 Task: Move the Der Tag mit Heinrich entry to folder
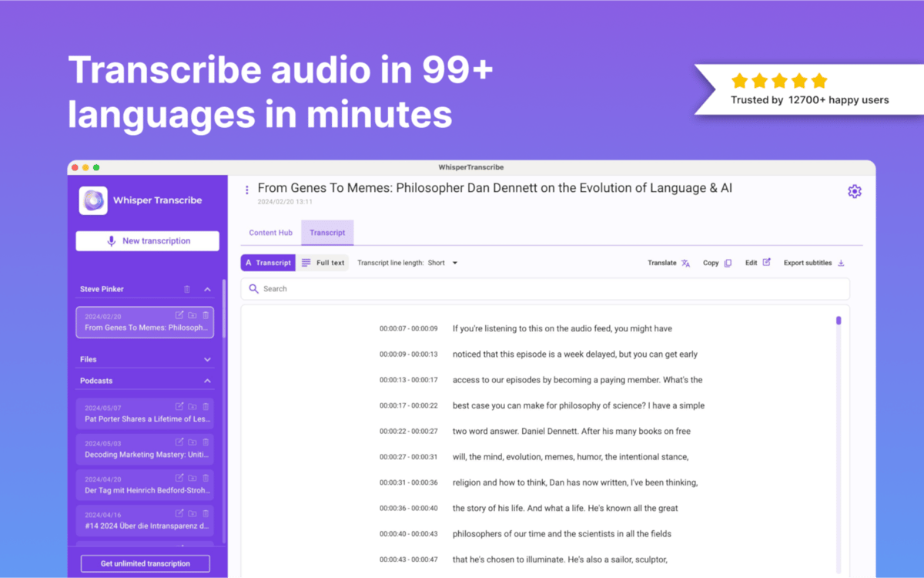coord(192,478)
